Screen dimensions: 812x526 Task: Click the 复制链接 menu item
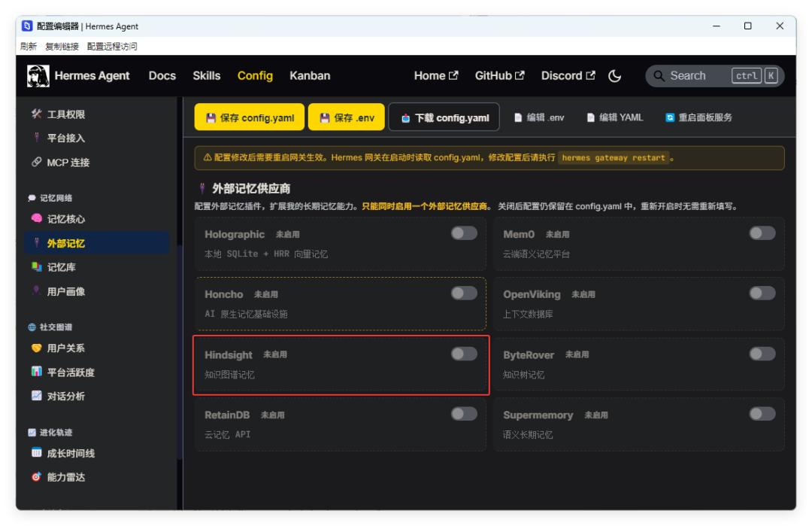pos(62,47)
